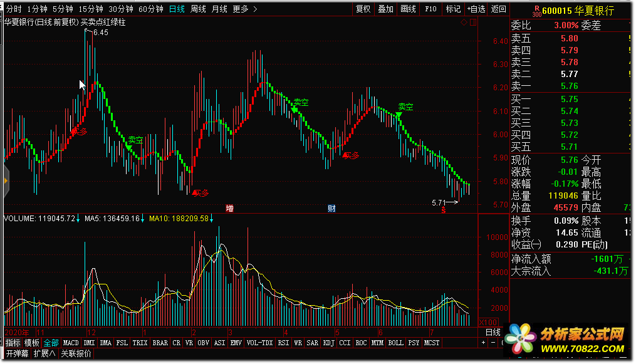Click the 财 marker on the timeline

(331, 209)
